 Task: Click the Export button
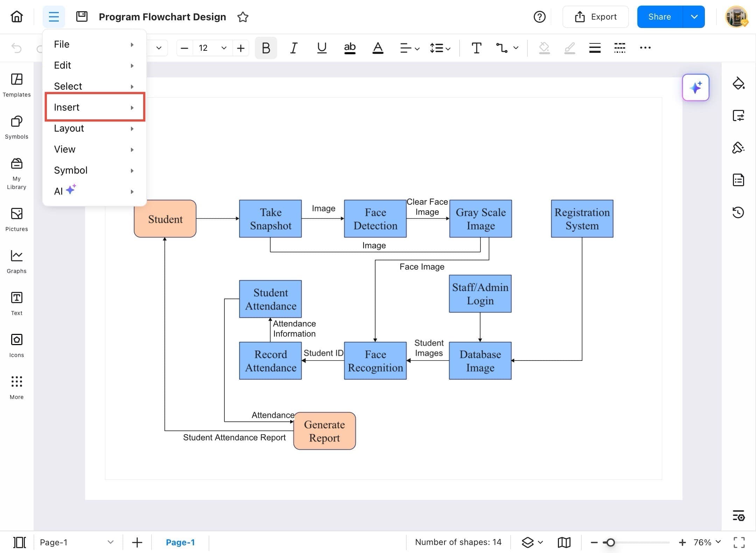click(x=595, y=17)
